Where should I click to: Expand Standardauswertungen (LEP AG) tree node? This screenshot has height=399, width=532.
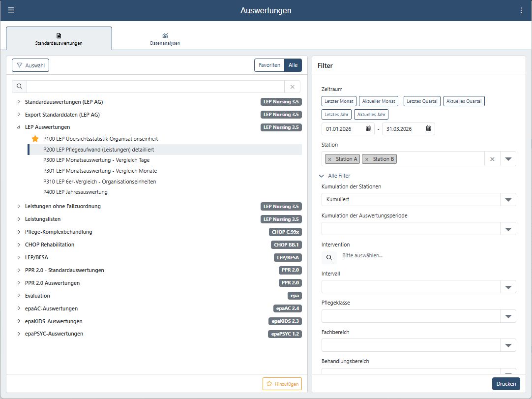click(19, 102)
